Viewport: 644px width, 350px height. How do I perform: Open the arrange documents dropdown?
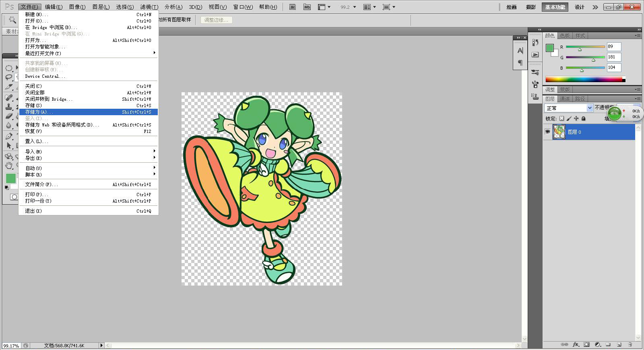click(370, 7)
